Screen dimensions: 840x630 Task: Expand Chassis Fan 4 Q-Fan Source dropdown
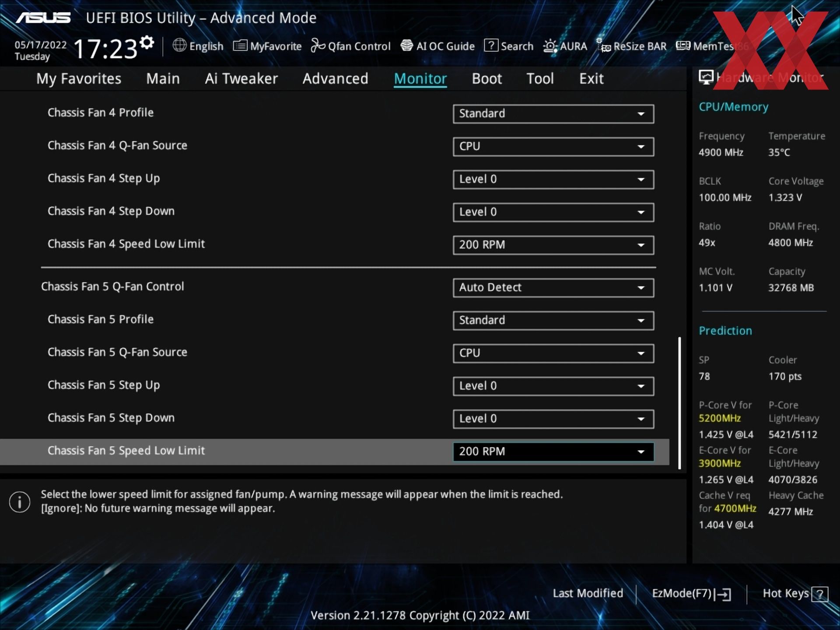(x=553, y=147)
